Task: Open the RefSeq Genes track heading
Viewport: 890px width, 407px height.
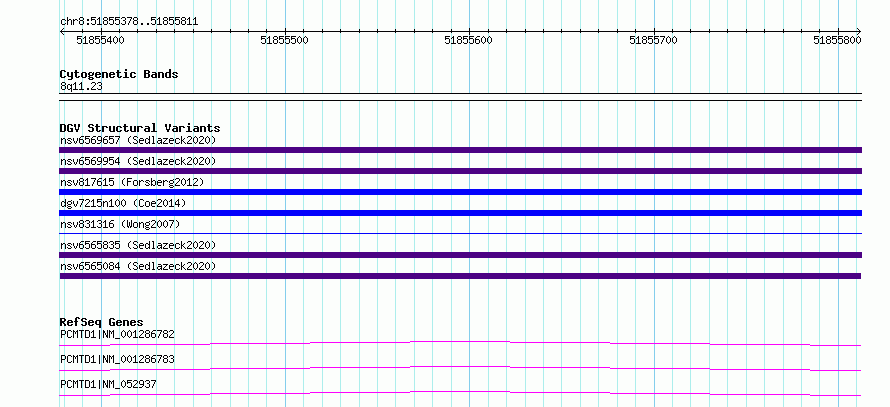Action: click(102, 322)
